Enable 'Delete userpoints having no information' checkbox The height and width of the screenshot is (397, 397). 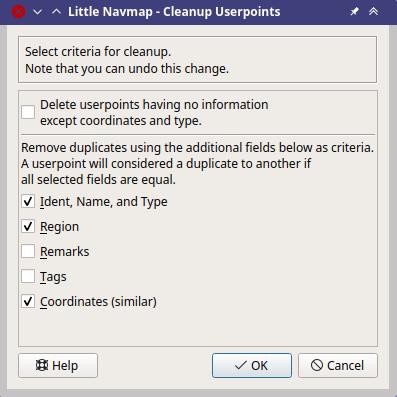click(x=28, y=112)
